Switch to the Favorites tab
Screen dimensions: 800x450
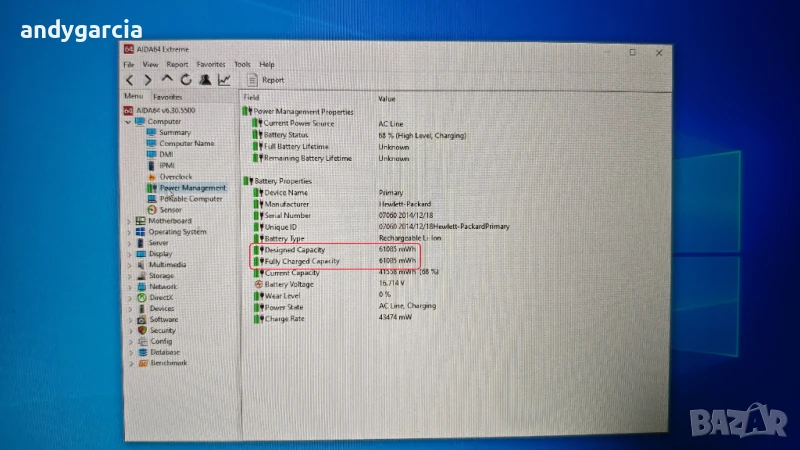[x=167, y=96]
